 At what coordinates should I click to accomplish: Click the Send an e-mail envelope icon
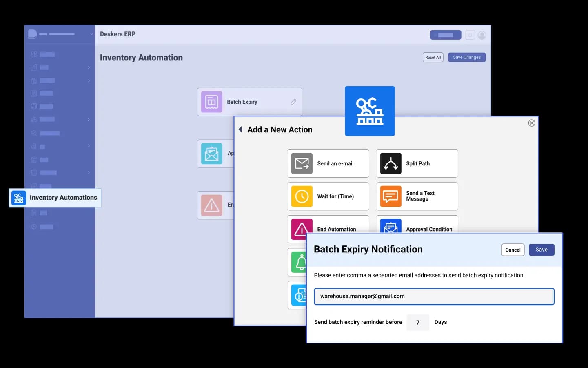[302, 163]
